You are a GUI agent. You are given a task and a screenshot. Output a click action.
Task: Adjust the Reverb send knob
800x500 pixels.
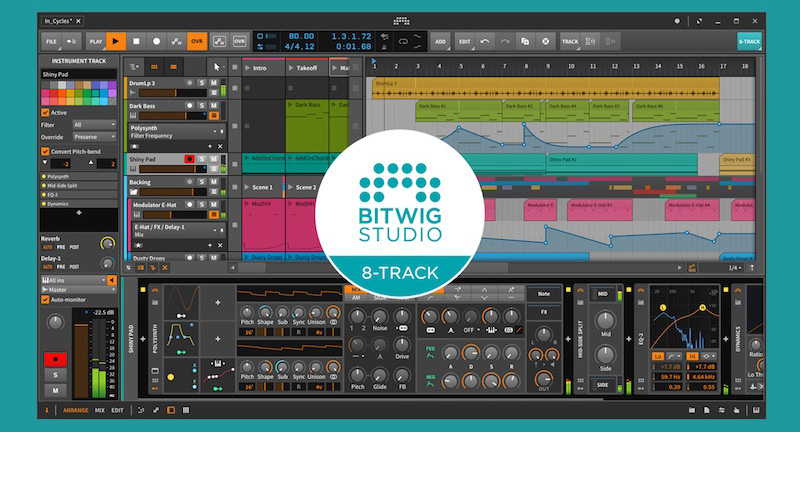(x=107, y=243)
